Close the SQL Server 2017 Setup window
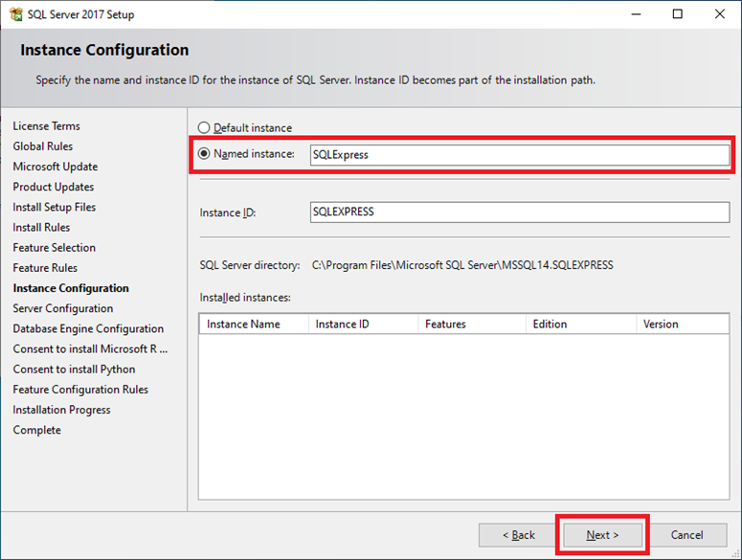The height and width of the screenshot is (560, 742). coord(720,14)
